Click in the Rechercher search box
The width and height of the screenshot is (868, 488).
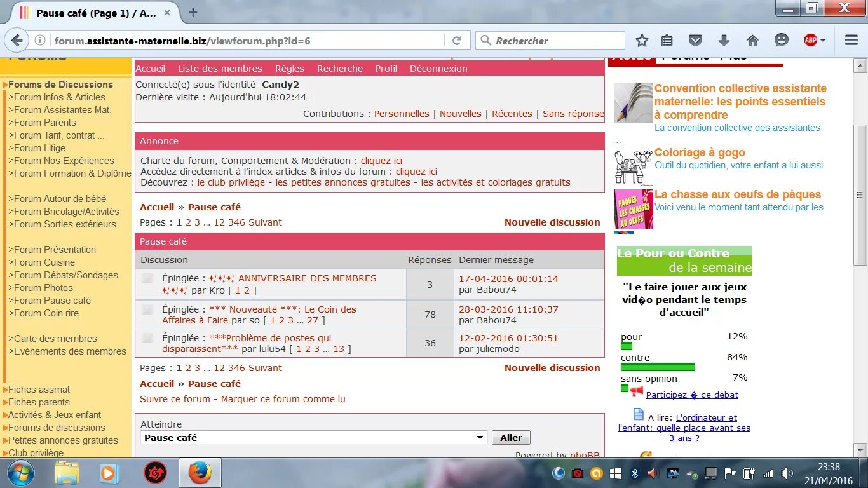(550, 41)
